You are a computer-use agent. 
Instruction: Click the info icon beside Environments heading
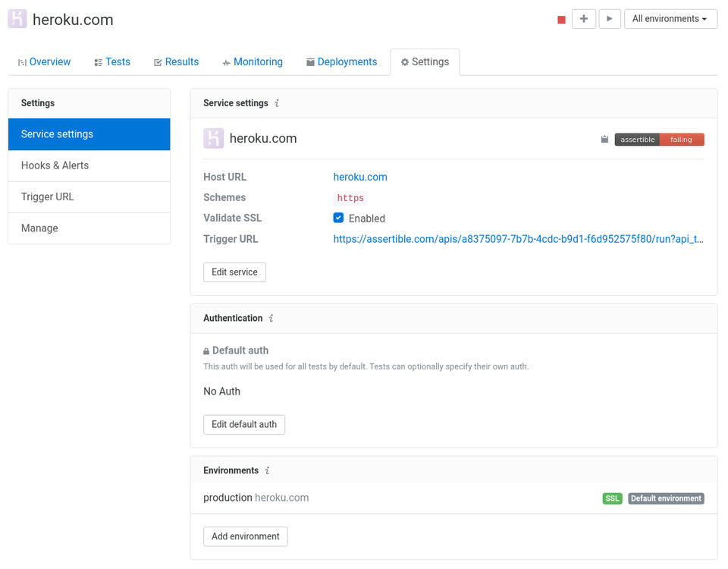click(x=268, y=470)
